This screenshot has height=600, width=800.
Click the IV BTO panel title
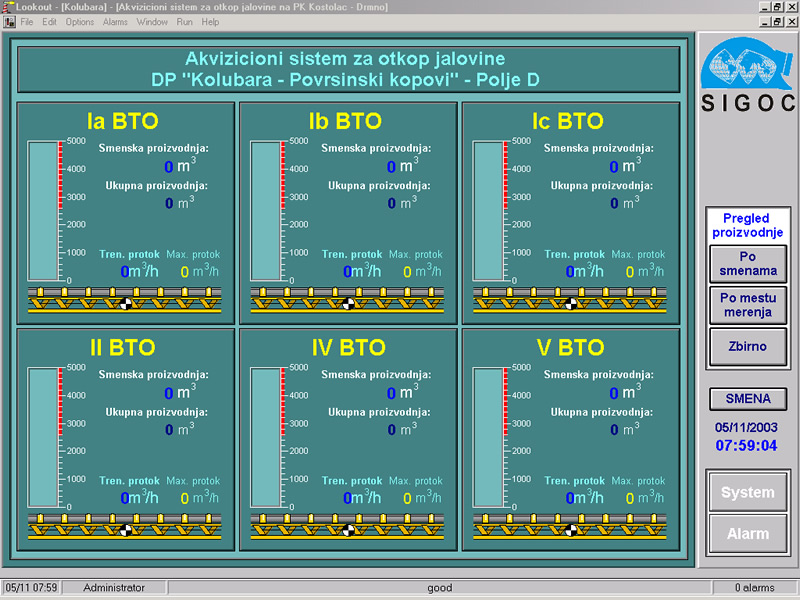(349, 348)
